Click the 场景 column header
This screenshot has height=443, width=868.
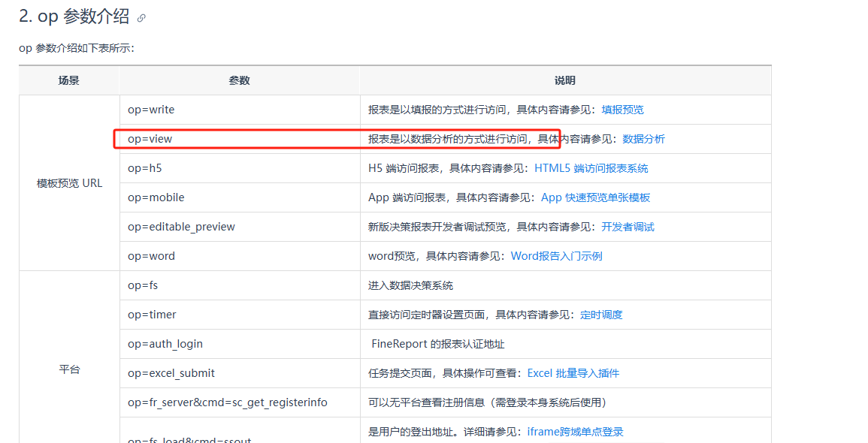click(69, 81)
